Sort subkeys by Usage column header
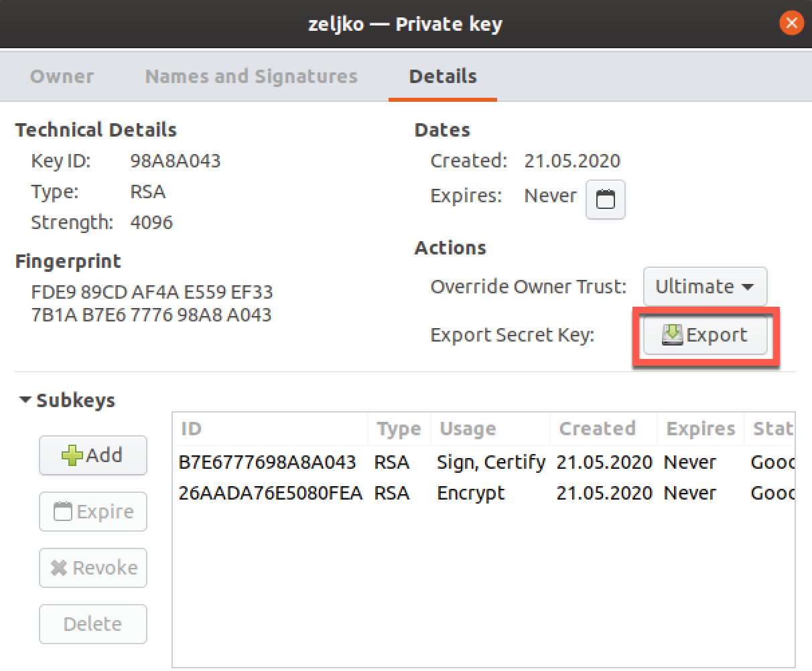812x671 pixels. [x=490, y=429]
